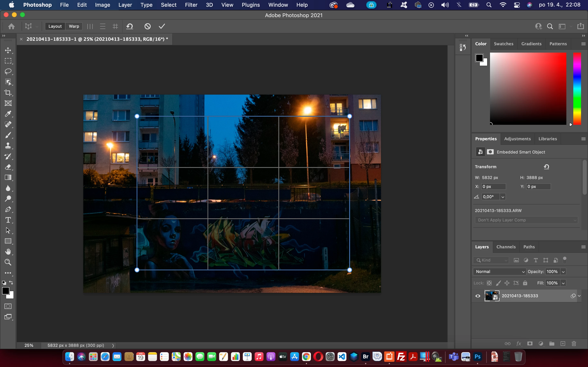Screen dimensions: 588x367
Task: Click the Layout mode button
Action: pyautogui.click(x=55, y=26)
